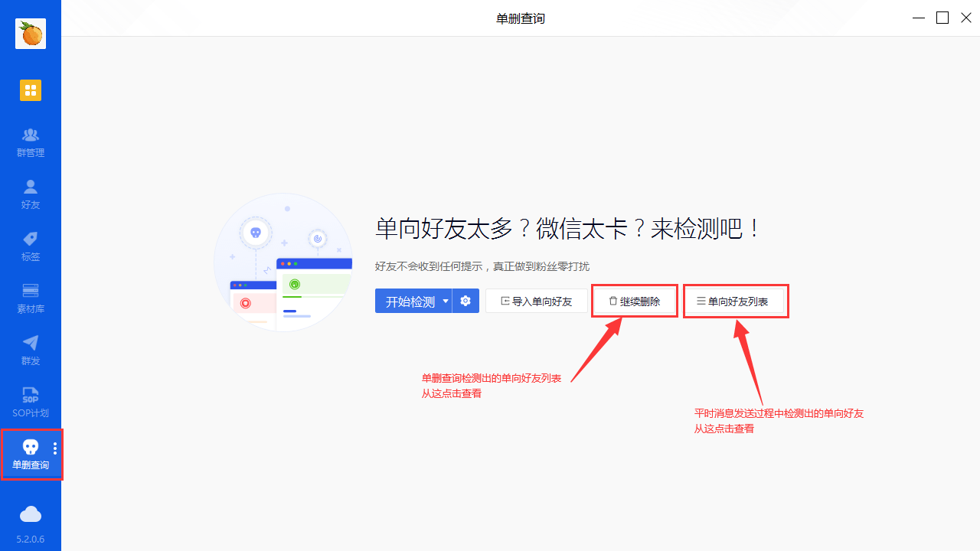Open the SOP计划 section

(x=31, y=403)
